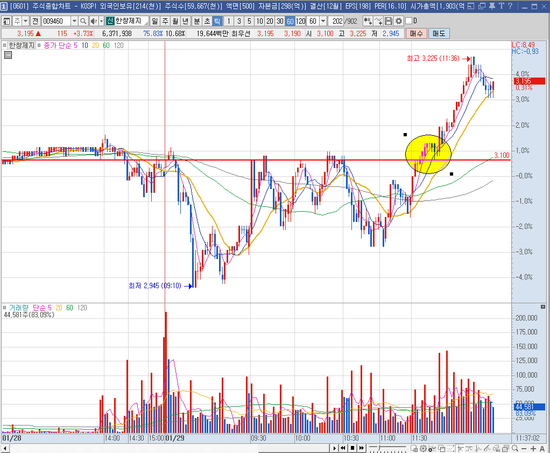Click the stock search magnifier icon
Viewport: 550px width, 453px height.
[x=83, y=21]
